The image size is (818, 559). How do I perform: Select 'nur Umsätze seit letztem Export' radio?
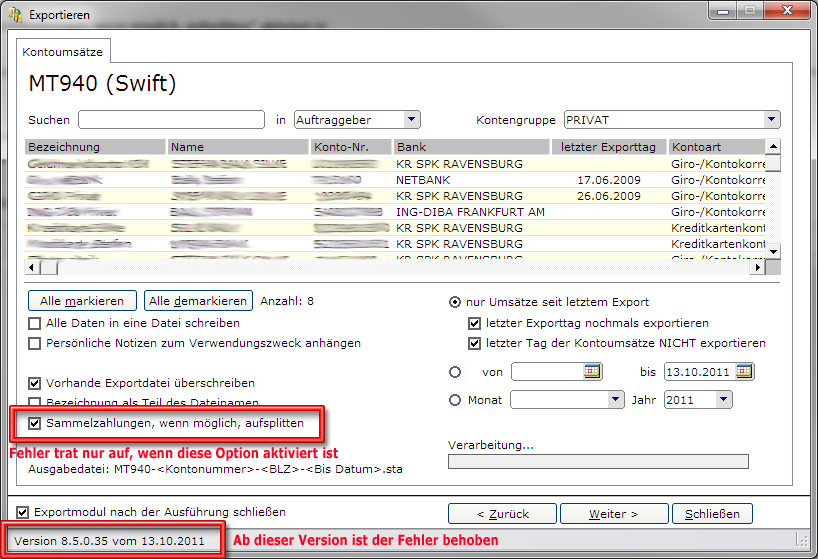[x=455, y=302]
